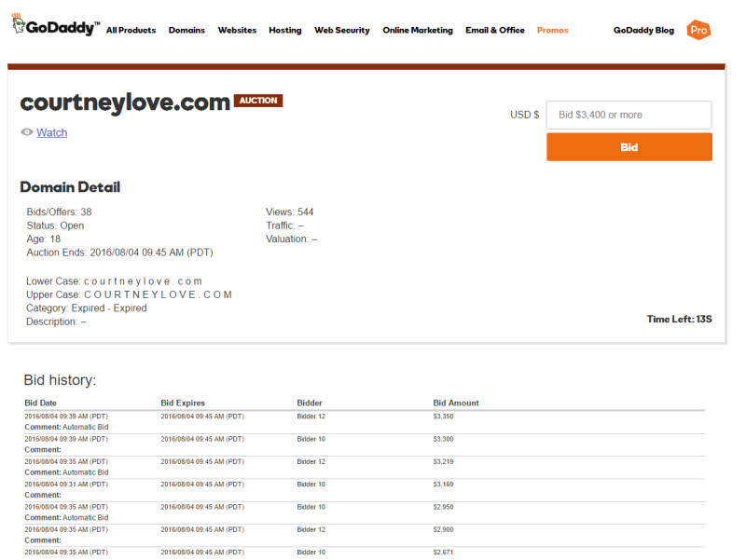Click the $3,169 bid amount
Screen dimensions: 746x560
pyautogui.click(x=444, y=484)
